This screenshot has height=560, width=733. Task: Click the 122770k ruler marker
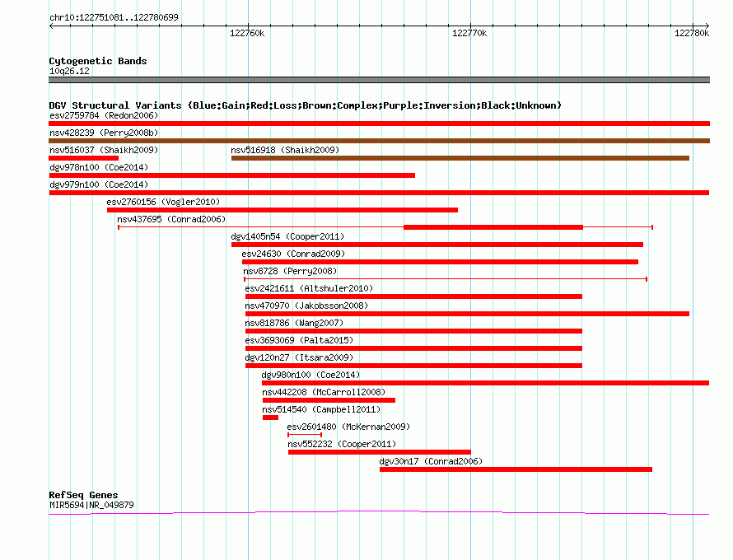(x=469, y=33)
